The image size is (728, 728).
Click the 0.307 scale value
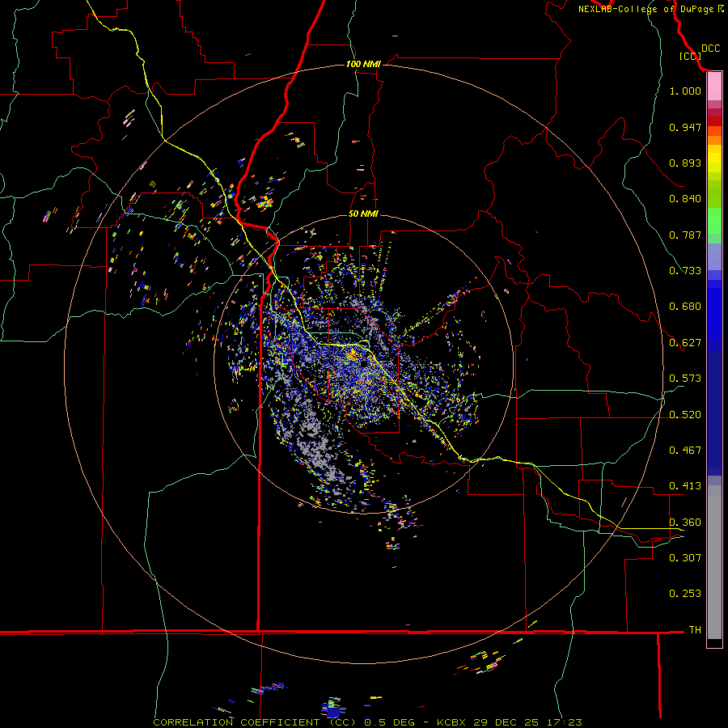tap(685, 558)
